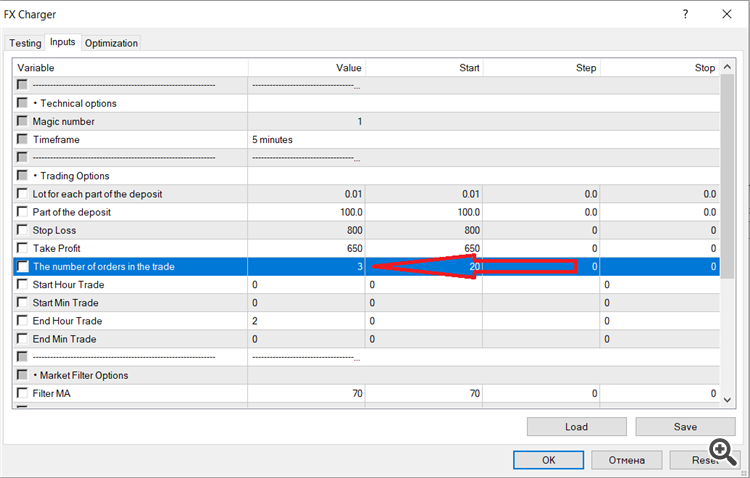Click Take Profit value 650
750x478 pixels.
pos(354,248)
